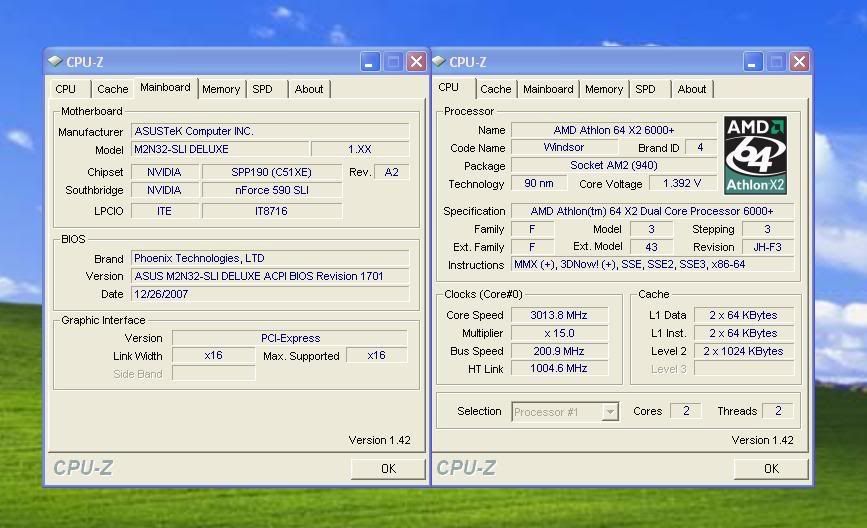Click the ITE LPCIO vendor value
This screenshot has width=867, height=528.
tap(164, 211)
